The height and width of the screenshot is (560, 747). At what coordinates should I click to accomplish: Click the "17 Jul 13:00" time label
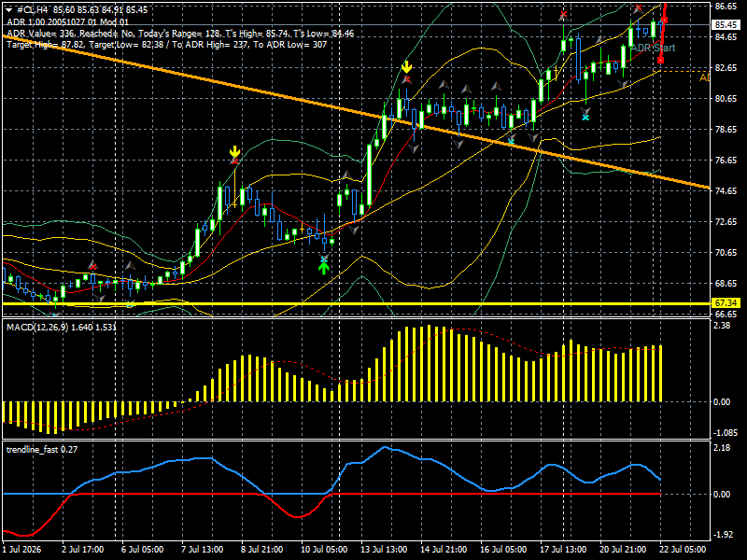(563, 550)
